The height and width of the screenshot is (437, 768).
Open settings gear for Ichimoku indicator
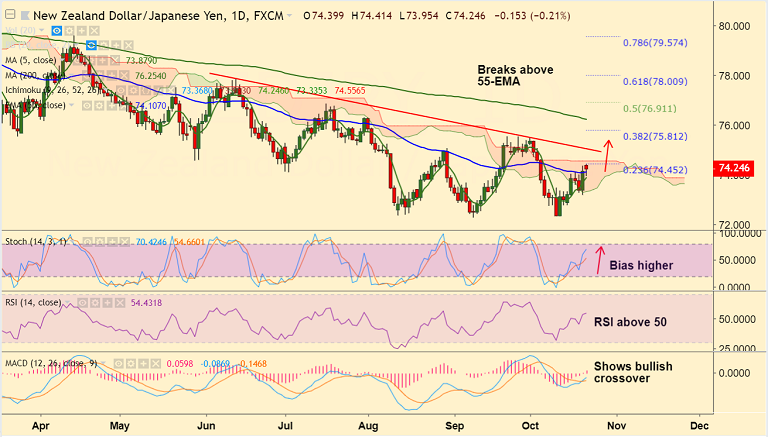[x=133, y=91]
